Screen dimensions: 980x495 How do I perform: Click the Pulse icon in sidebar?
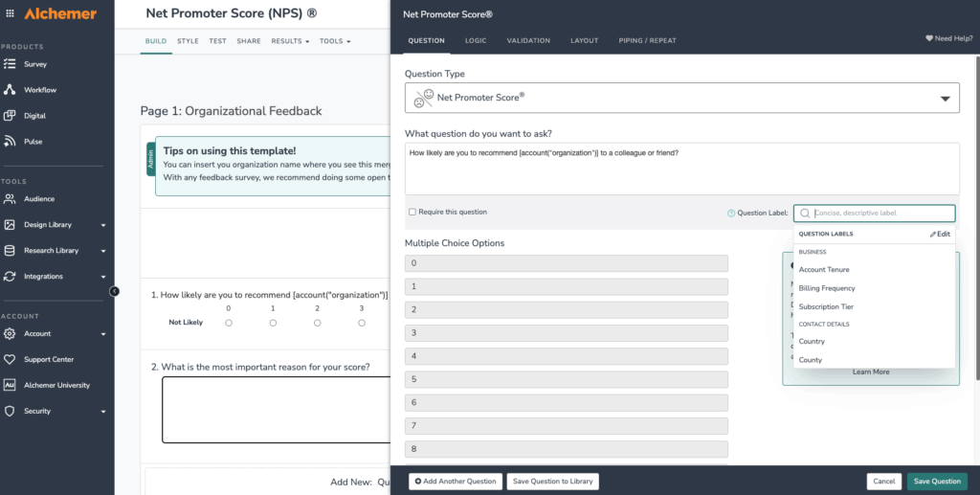10,142
